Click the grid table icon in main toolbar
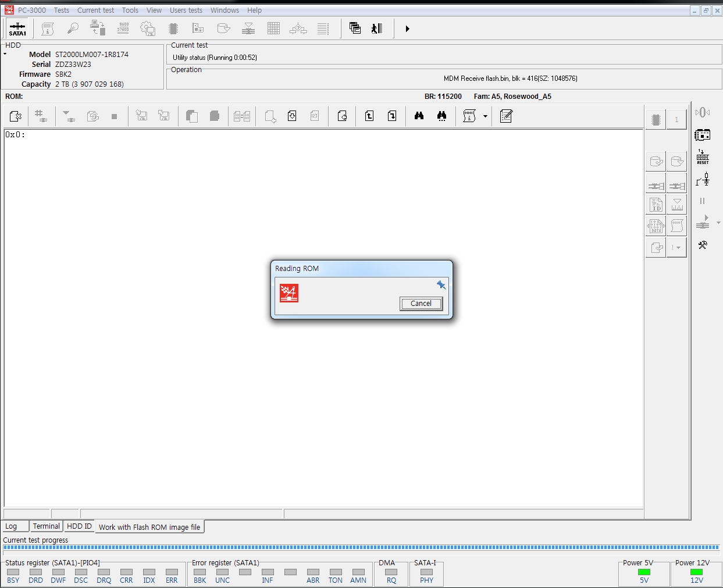The image size is (723, 588). (x=273, y=28)
